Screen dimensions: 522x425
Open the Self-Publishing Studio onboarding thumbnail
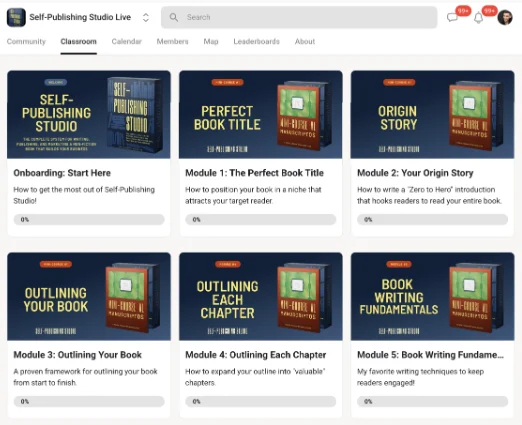(89, 114)
